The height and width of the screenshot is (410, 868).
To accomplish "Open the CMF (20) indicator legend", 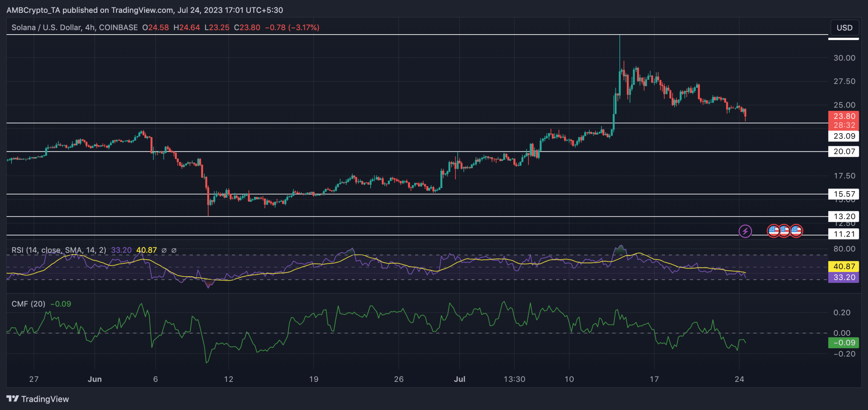I will pyautogui.click(x=28, y=304).
